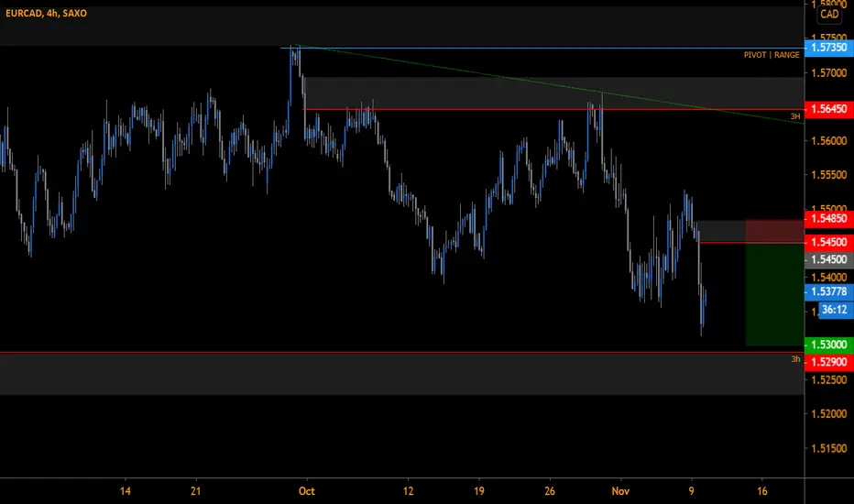Viewport: 854px width, 504px height.
Task: Select the green profit target zone
Action: pyautogui.click(x=774, y=294)
